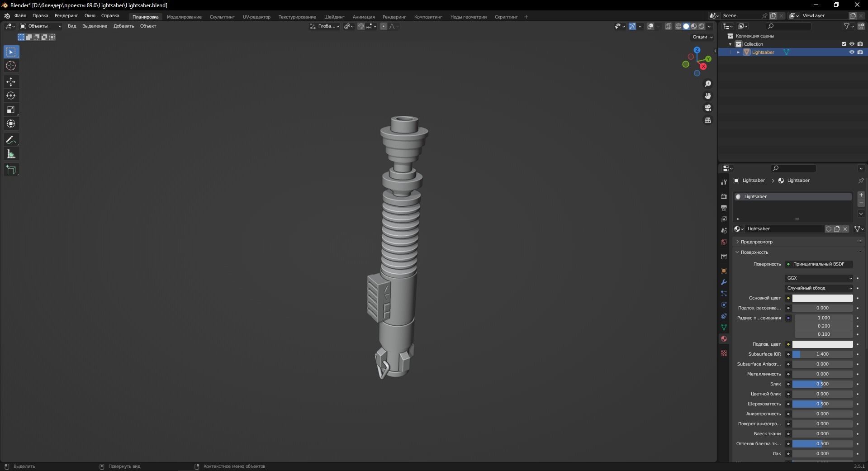Hide Collection in viewport via eye icon
Image resolution: width=868 pixels, height=471 pixels.
pos(852,44)
